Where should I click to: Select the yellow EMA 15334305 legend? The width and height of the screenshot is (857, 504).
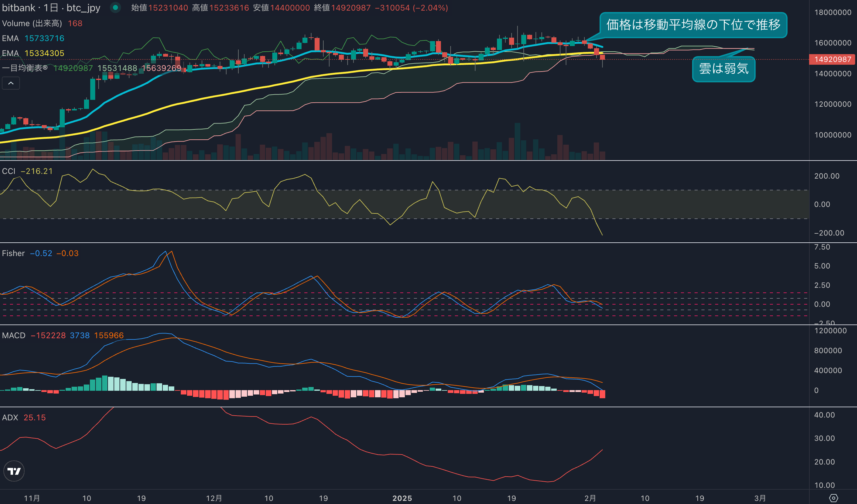pos(33,53)
